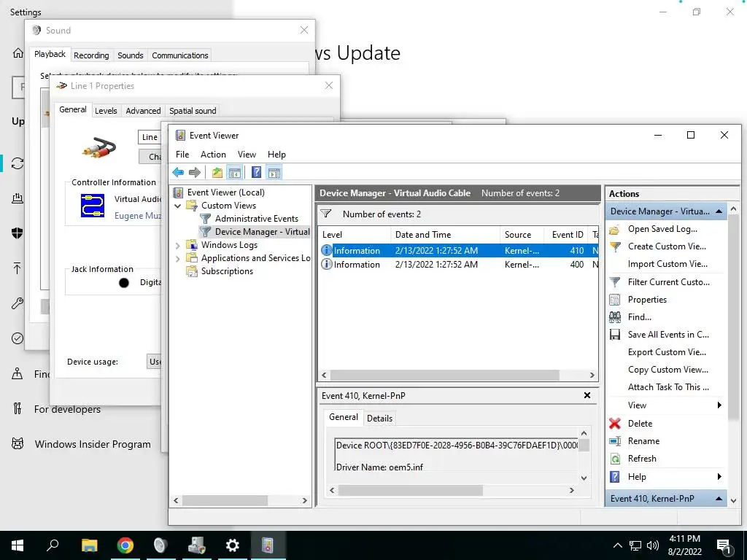Open the View menu in Event Viewer
747x560 pixels.
pyautogui.click(x=247, y=155)
